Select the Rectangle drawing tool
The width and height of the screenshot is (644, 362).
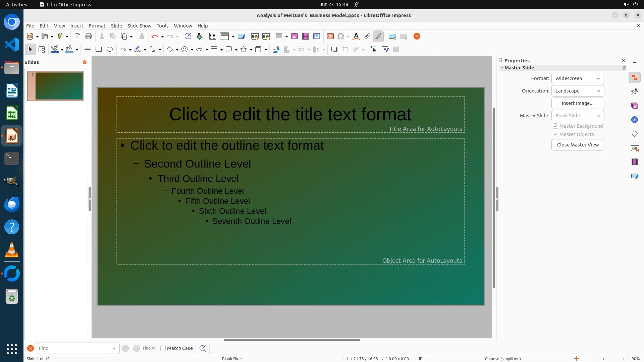(99, 50)
